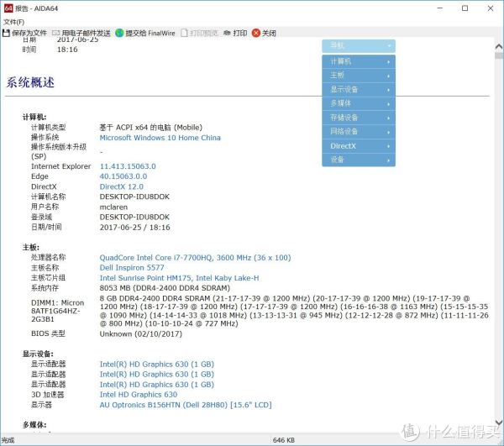
Task: Expand the 计算机 navigation entry
Action: tap(359, 61)
